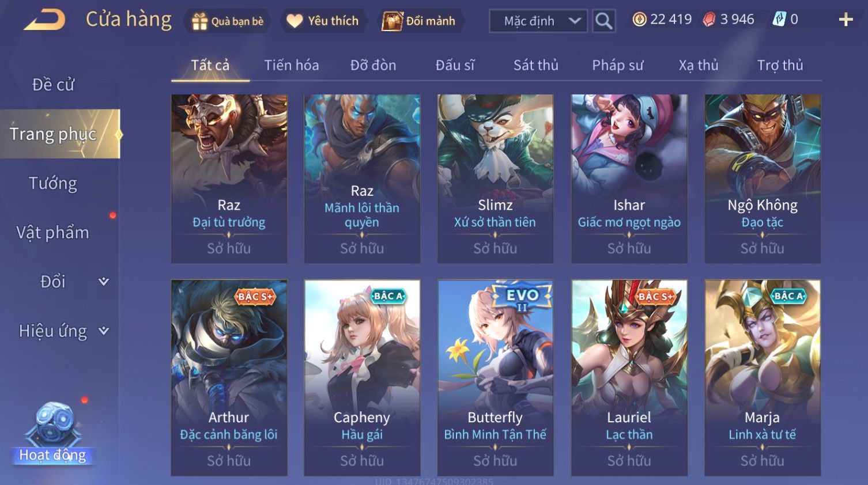Select the Đề cử sidebar item

click(x=53, y=85)
